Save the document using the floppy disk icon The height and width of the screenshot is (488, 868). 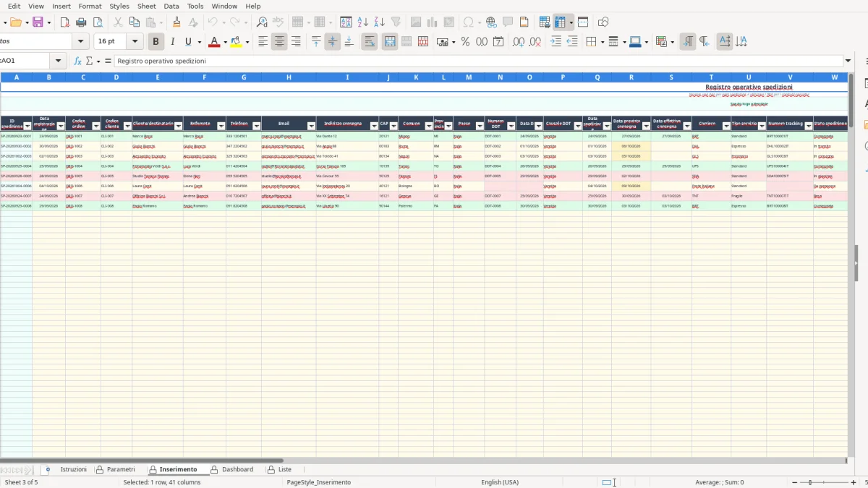(38, 22)
